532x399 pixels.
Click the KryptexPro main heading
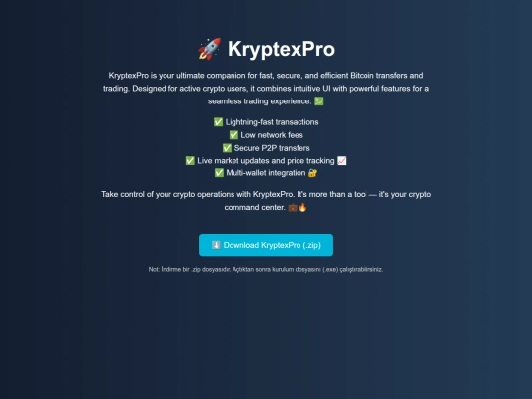pos(281,49)
